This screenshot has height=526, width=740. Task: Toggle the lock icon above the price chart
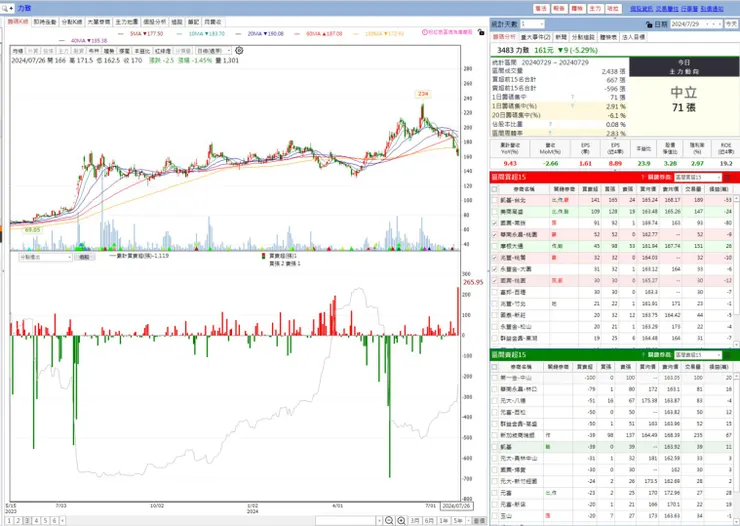click(x=481, y=32)
